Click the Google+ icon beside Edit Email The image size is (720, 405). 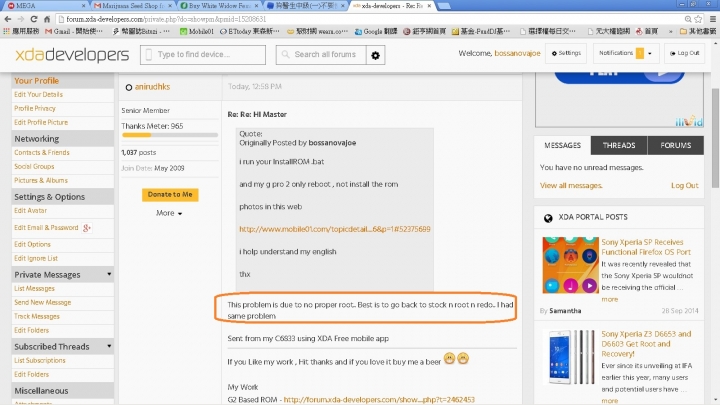pyautogui.click(x=86, y=227)
